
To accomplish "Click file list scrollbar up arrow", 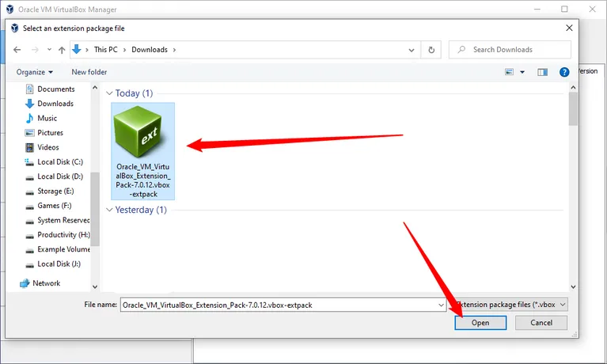I will tap(573, 88).
